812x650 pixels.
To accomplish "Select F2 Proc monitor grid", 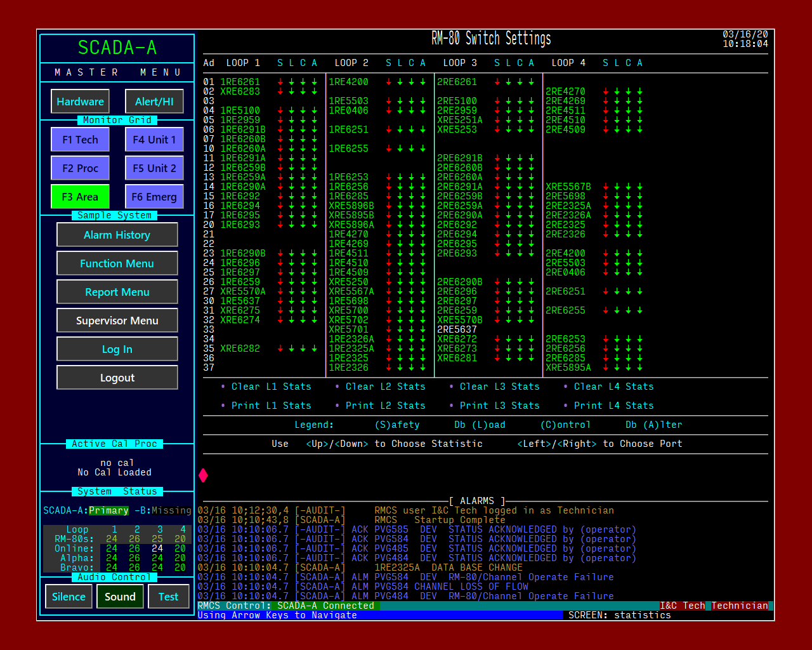I will coord(80,168).
